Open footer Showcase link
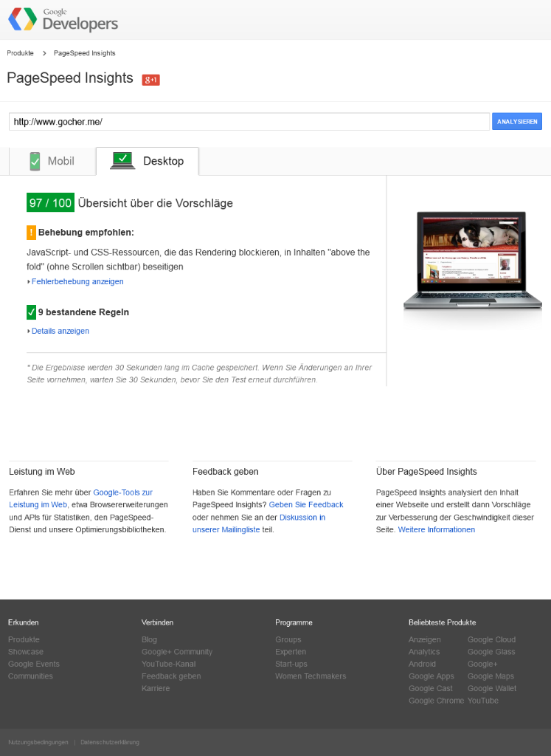 [x=26, y=652]
